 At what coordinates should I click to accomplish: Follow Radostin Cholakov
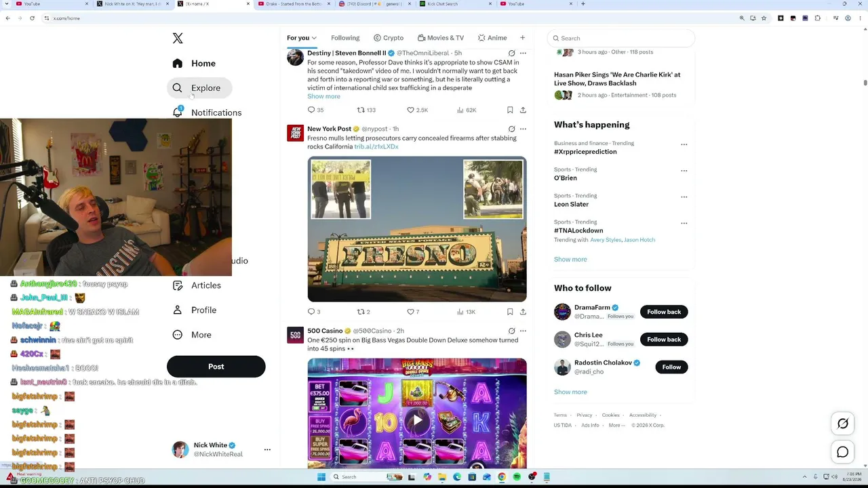point(671,367)
